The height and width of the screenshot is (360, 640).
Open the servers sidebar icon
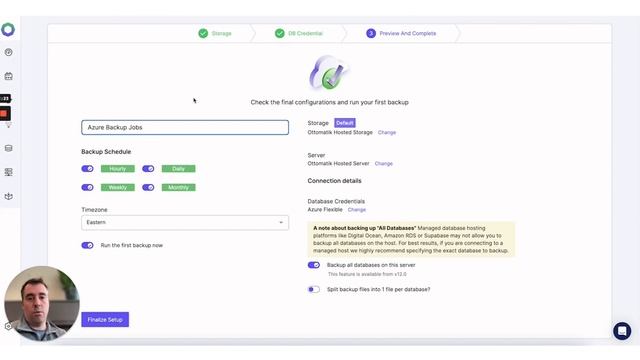click(x=8, y=172)
